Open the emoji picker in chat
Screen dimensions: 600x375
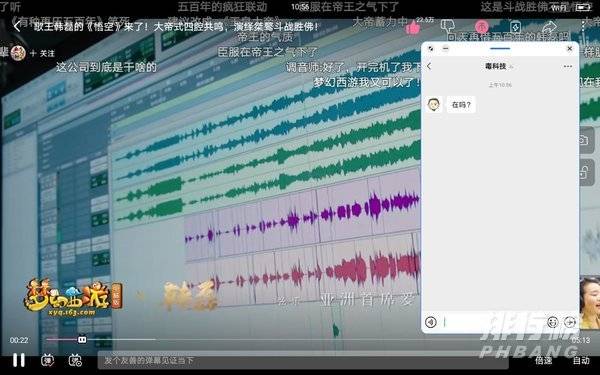point(553,322)
